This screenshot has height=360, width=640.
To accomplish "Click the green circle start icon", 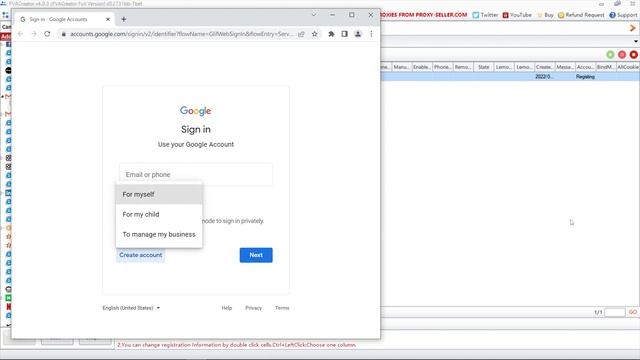I will pos(610,54).
